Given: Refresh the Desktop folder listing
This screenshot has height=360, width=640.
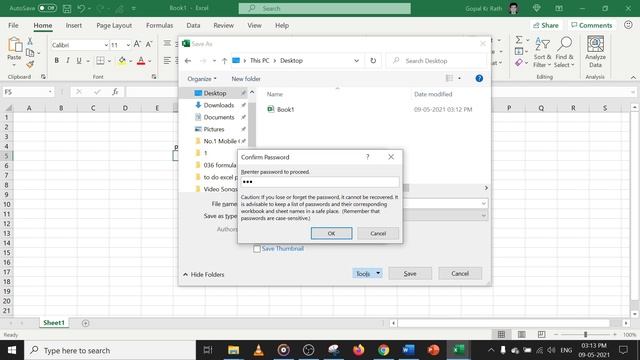Looking at the screenshot, I should [373, 60].
